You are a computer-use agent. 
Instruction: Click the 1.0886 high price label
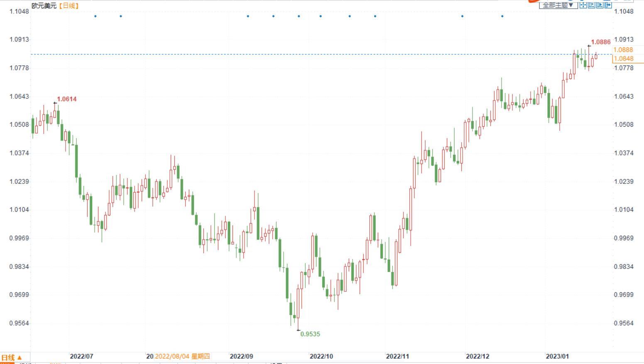click(600, 42)
